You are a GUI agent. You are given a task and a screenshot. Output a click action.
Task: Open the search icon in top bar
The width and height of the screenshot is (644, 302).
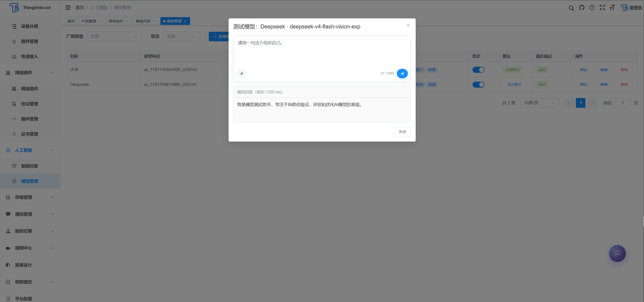[571, 8]
